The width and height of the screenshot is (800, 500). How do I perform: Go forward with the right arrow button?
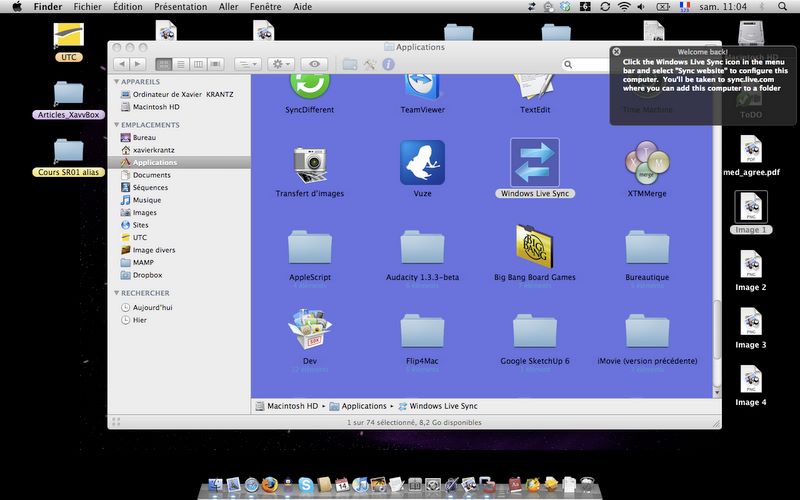pyautogui.click(x=137, y=64)
